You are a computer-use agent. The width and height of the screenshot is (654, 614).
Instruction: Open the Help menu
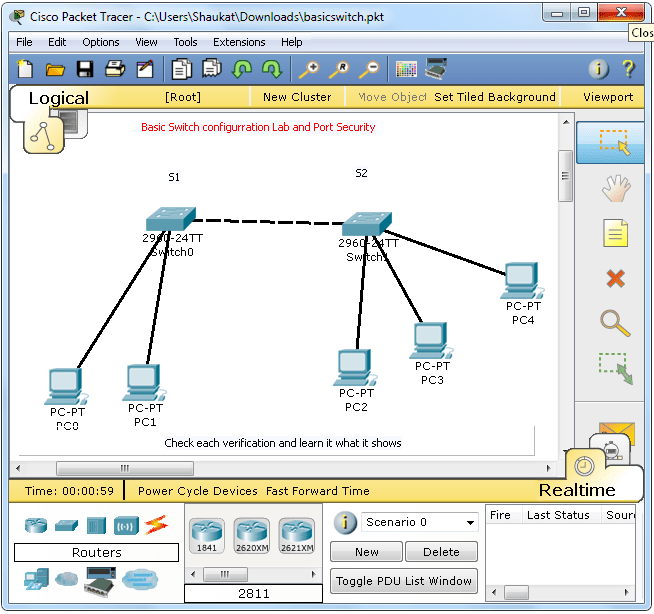point(292,42)
